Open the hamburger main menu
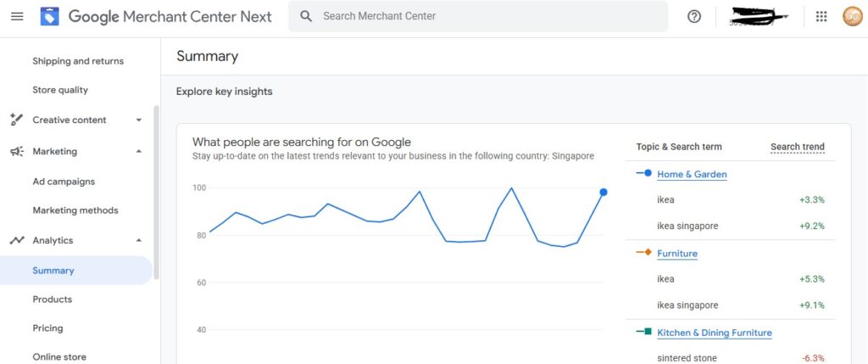 [x=17, y=16]
